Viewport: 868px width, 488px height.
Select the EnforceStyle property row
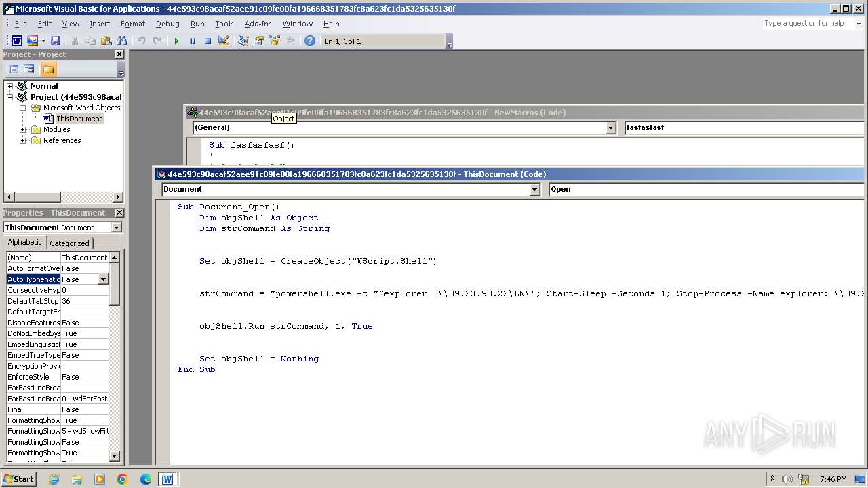pos(58,377)
